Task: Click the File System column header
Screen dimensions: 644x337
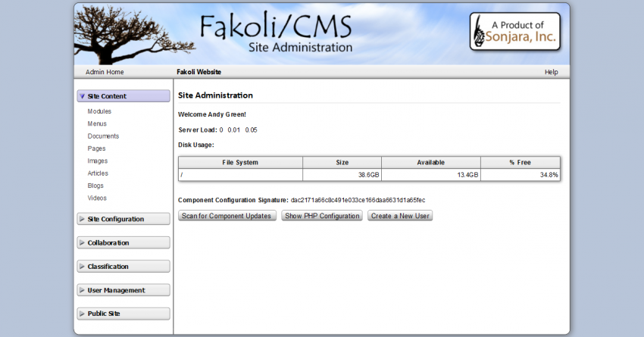Action: click(x=240, y=163)
